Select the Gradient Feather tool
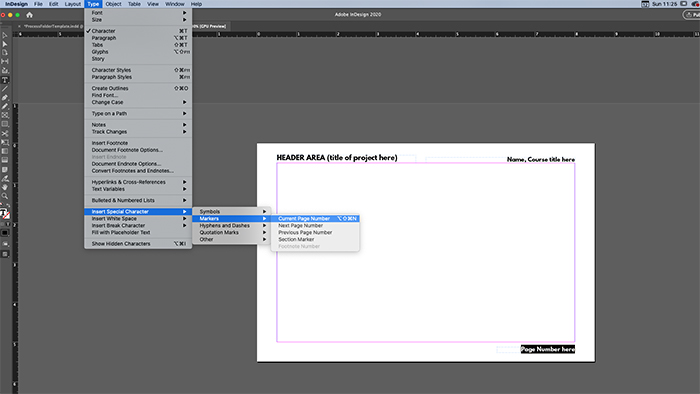Screen dimensions: 700x394 coord(5,160)
